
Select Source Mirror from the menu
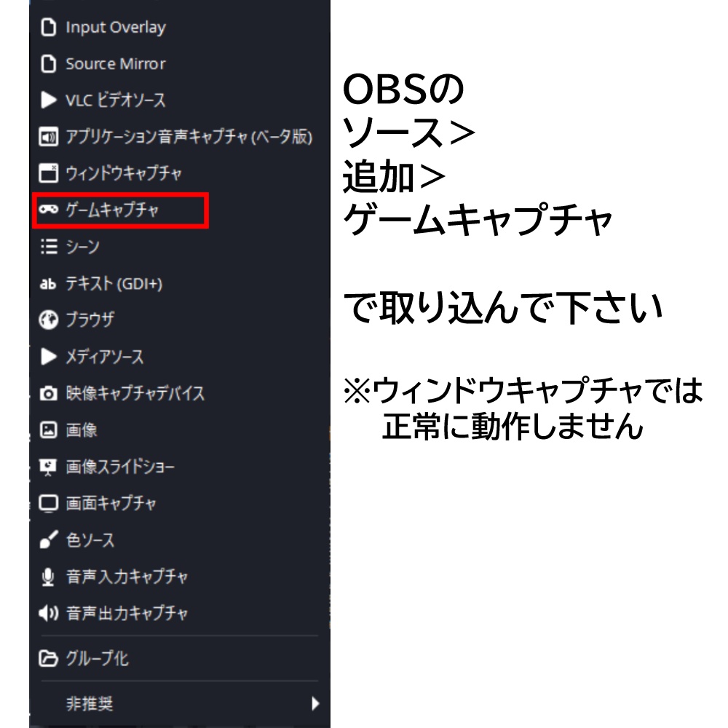point(114,63)
